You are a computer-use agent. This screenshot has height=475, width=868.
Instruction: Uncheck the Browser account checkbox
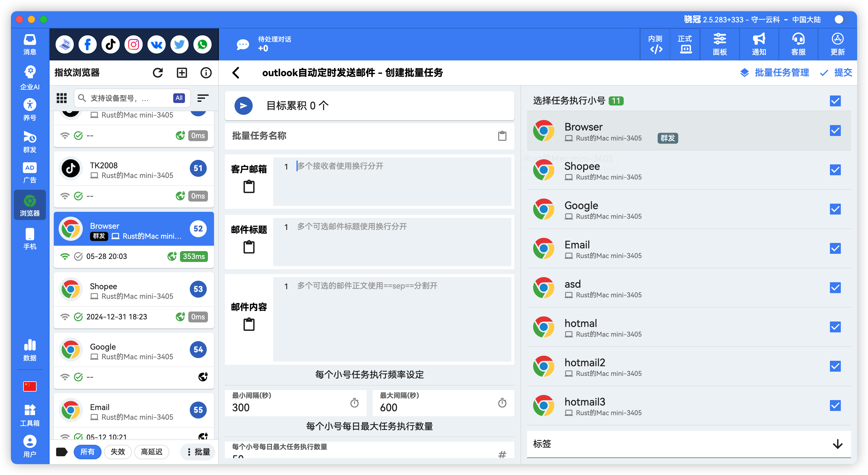tap(835, 130)
